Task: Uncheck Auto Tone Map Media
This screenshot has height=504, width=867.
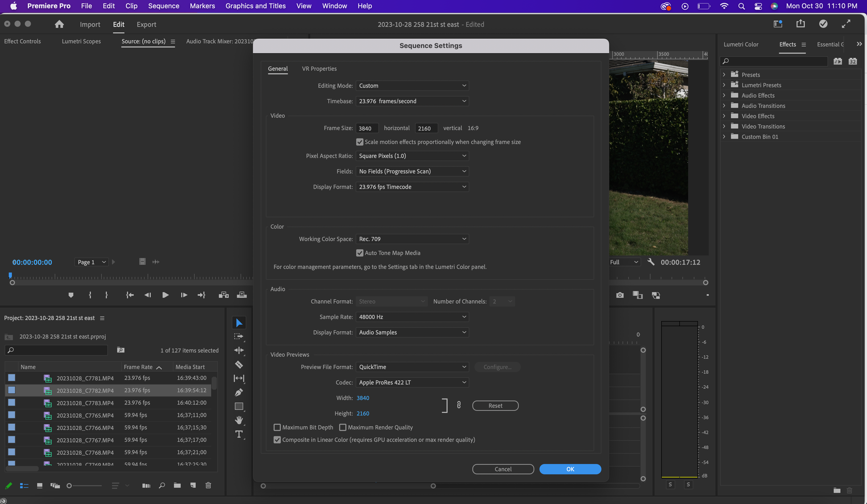Action: tap(360, 253)
